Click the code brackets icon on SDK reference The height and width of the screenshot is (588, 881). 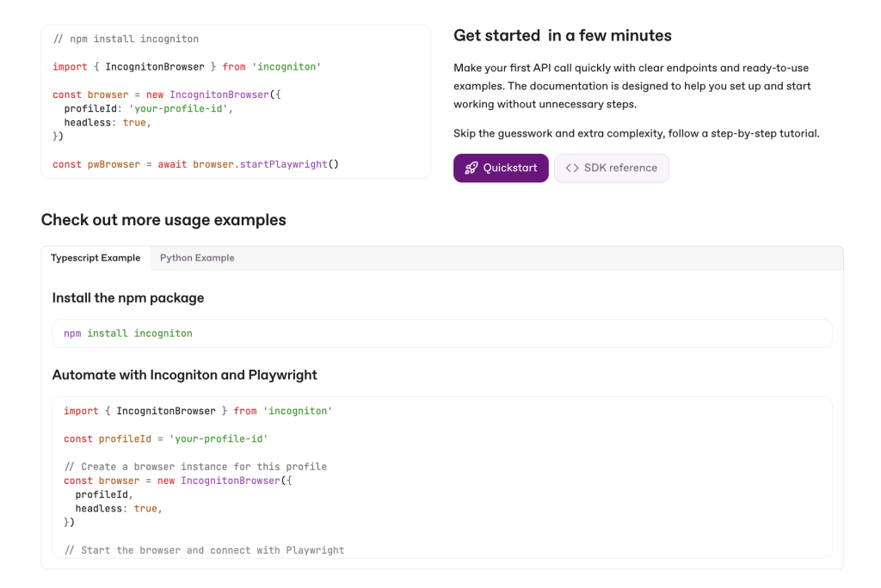[x=572, y=168]
